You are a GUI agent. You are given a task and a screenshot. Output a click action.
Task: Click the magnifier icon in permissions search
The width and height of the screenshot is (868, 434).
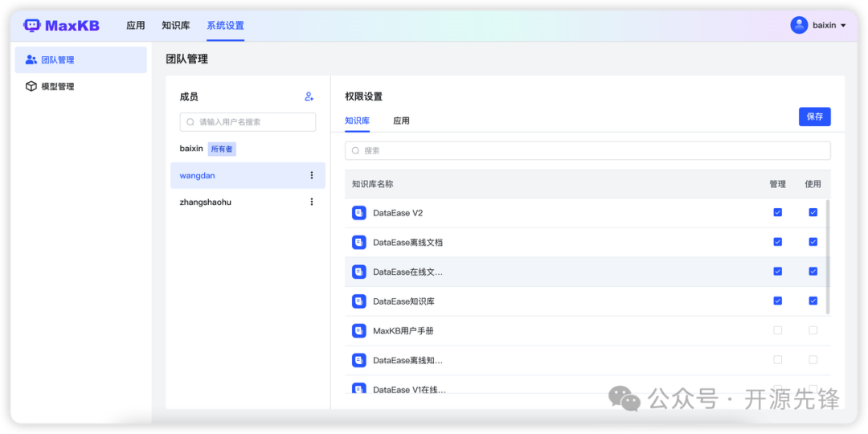click(355, 150)
